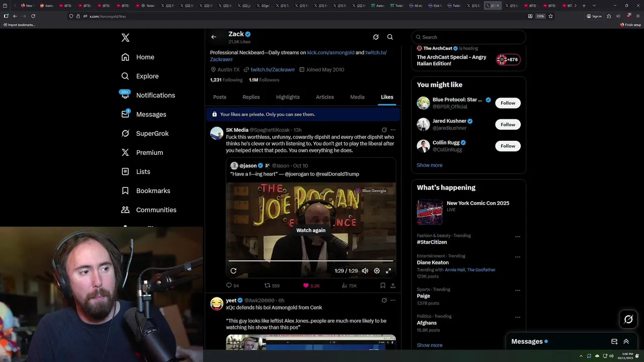Expand the Messages drawer

pos(626,341)
